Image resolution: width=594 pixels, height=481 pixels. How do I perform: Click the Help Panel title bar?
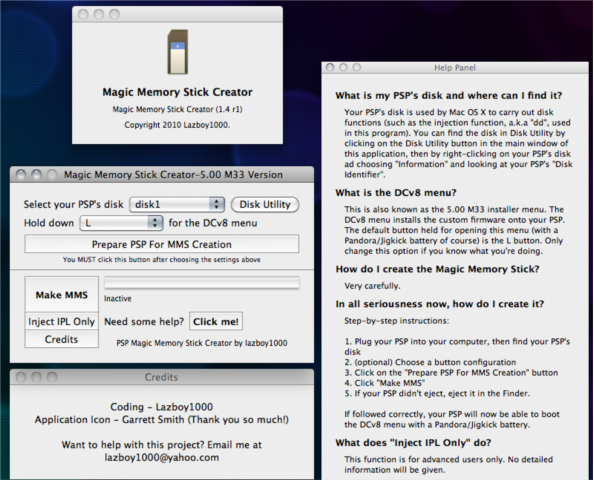pyautogui.click(x=455, y=68)
